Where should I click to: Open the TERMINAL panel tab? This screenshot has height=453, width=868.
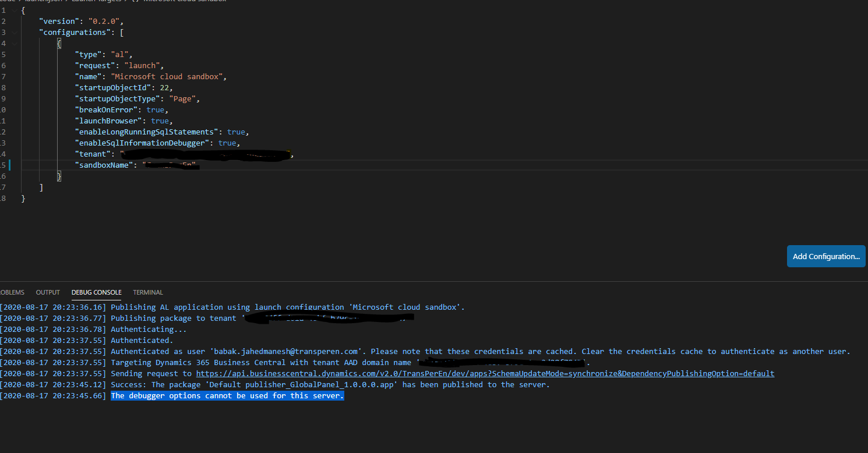(x=148, y=292)
